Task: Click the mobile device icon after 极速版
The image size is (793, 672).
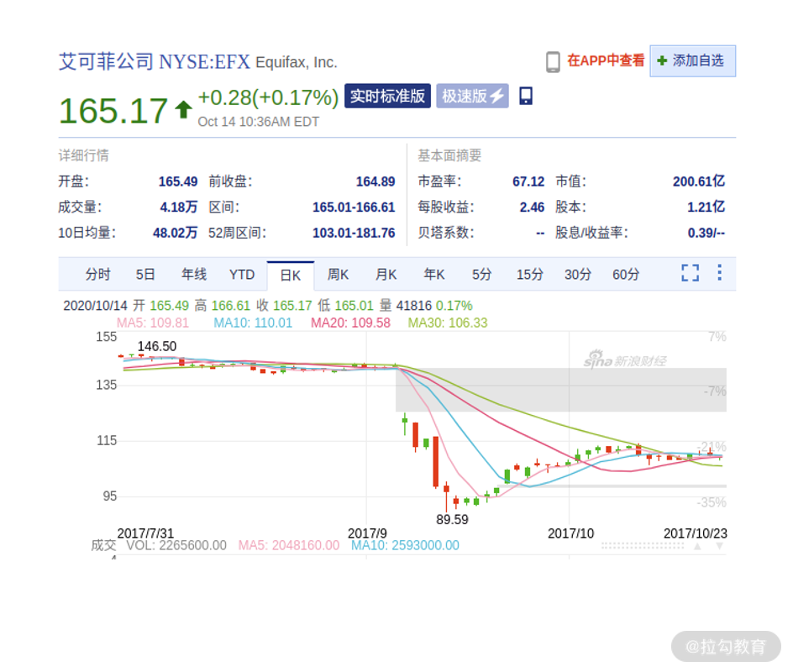Action: (x=526, y=96)
